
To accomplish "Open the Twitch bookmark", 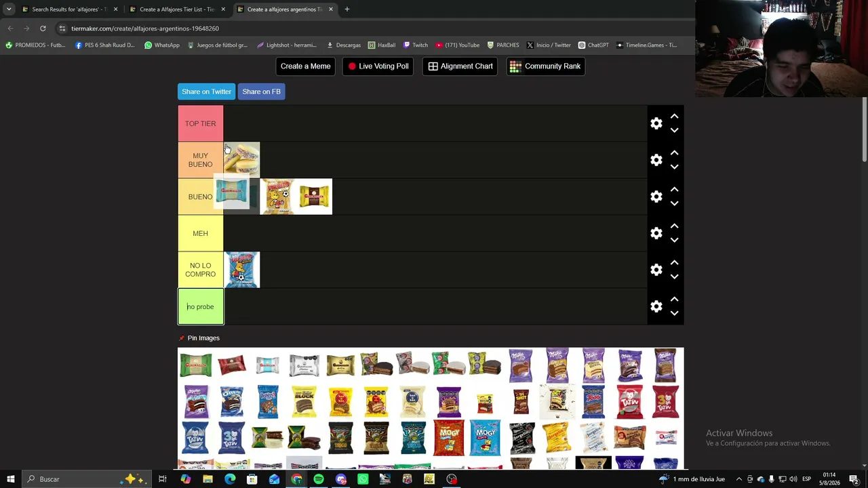I will (416, 45).
